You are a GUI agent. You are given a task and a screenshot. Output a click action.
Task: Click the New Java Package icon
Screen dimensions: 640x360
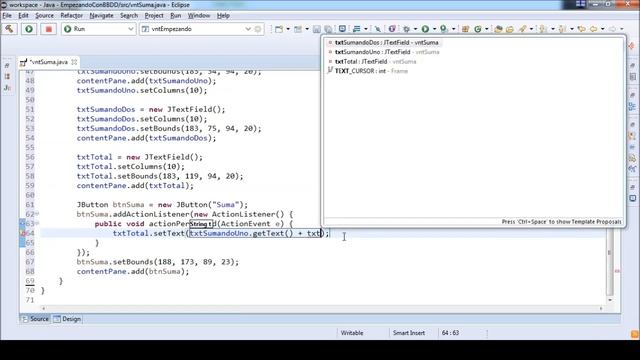(x=465, y=29)
